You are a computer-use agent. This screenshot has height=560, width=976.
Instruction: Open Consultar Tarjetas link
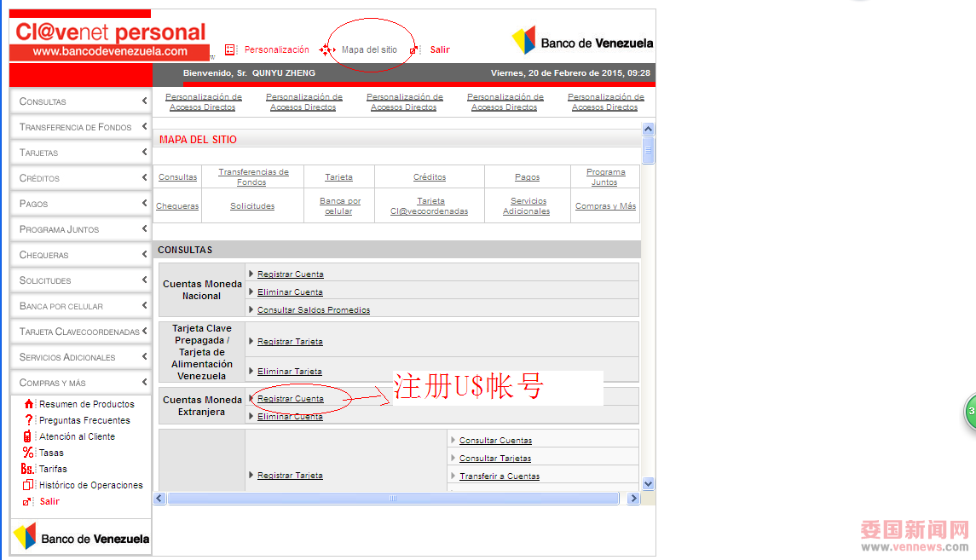pos(495,459)
